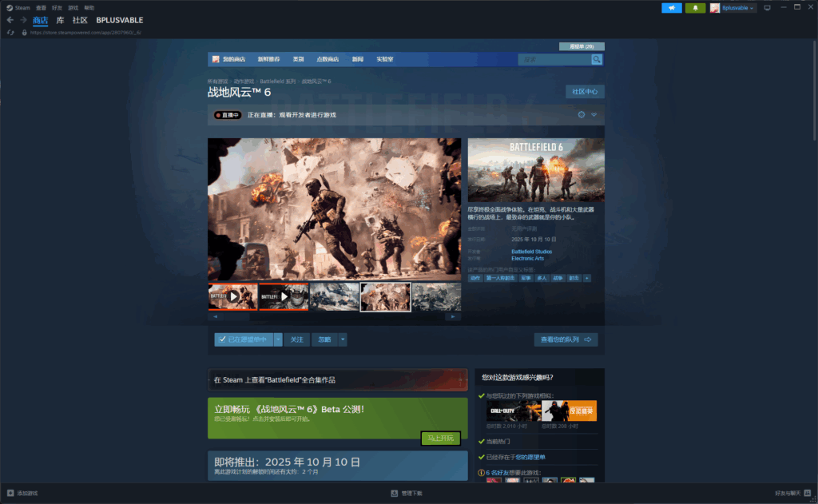This screenshot has height=504, width=818.
Task: Switch to 商店 tab
Action: pyautogui.click(x=40, y=20)
